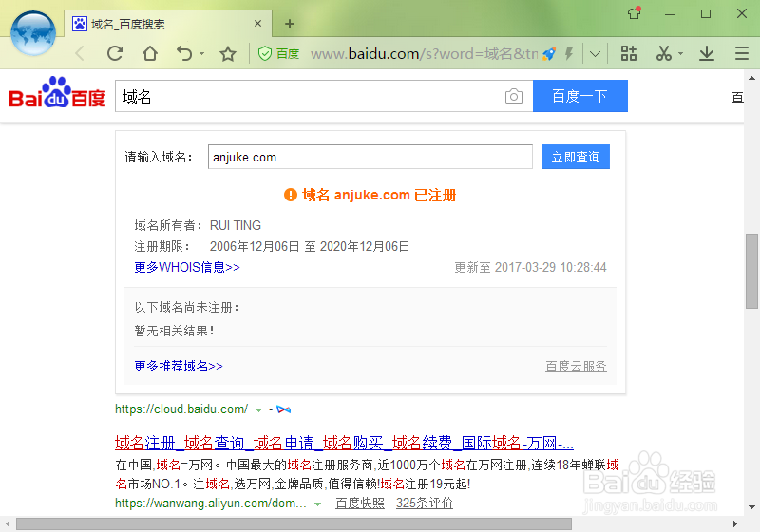Screen dimensions: 760x532
Task: Click the green security shield icon
Action: point(265,53)
